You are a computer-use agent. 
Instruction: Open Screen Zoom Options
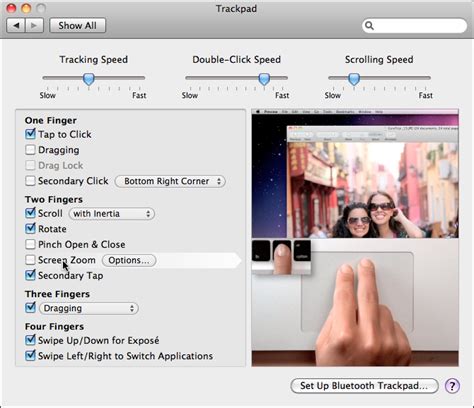coord(129,260)
